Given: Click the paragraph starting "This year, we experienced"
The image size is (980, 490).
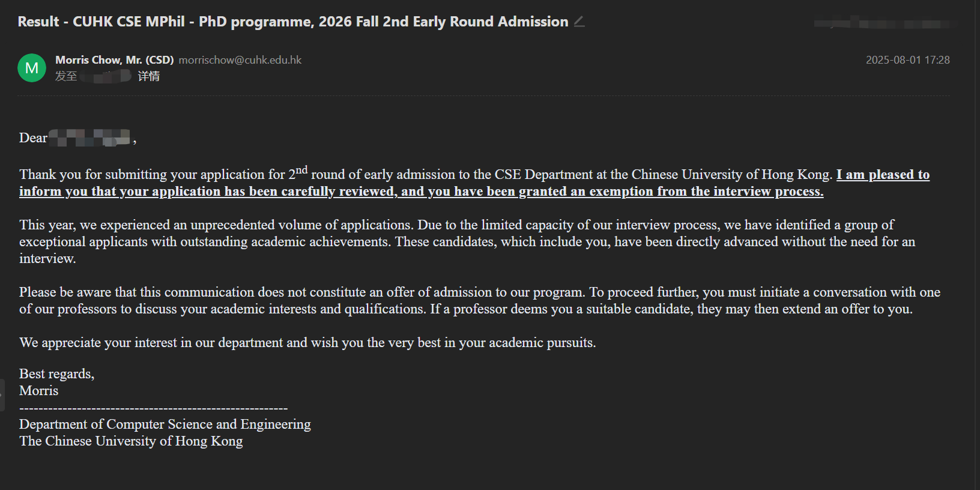Looking at the screenshot, I should coord(456,241).
